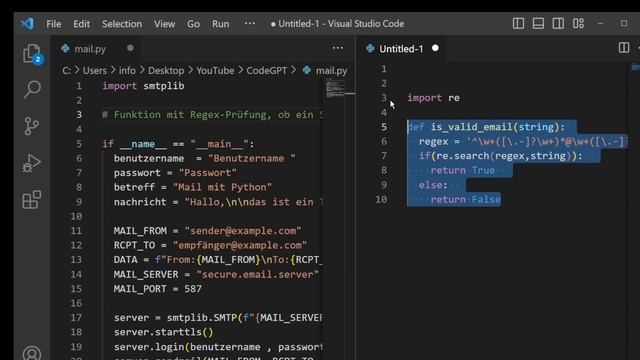The width and height of the screenshot is (640, 360).
Task: Click the 'nachricht' assignment line
Action: (218, 202)
